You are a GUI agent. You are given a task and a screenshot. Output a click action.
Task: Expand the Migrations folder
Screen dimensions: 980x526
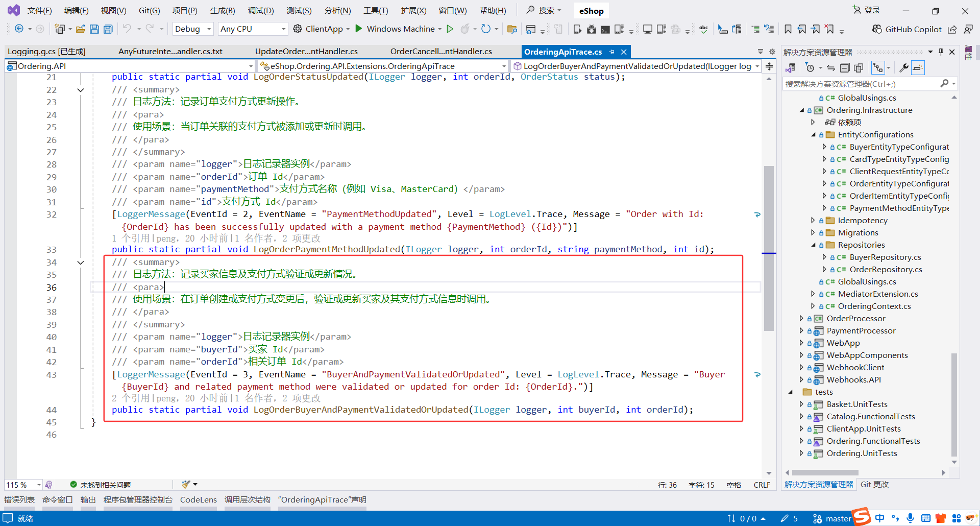click(813, 232)
